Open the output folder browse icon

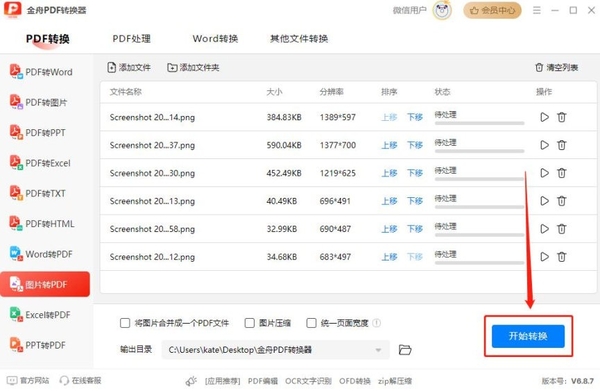tap(405, 350)
